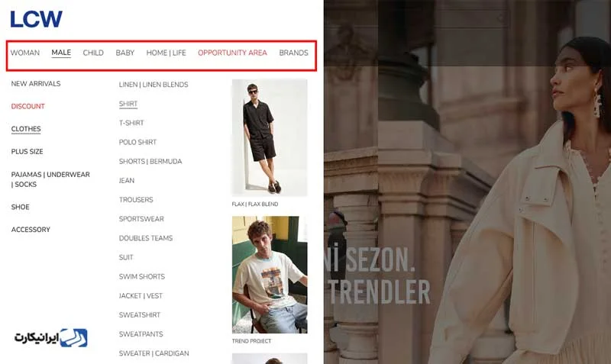611x364 pixels.
Task: Choose SHORTS | BERMUDA subcategory
Action: tap(150, 161)
